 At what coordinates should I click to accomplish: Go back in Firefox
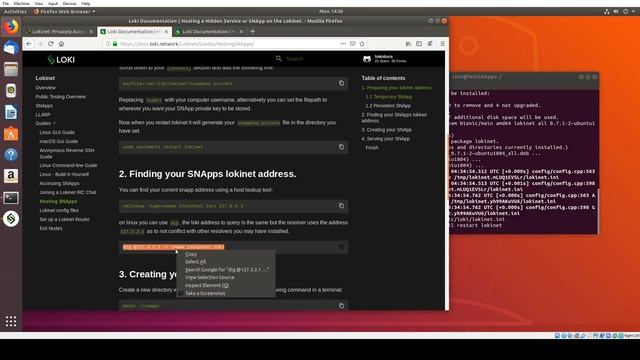29,44
